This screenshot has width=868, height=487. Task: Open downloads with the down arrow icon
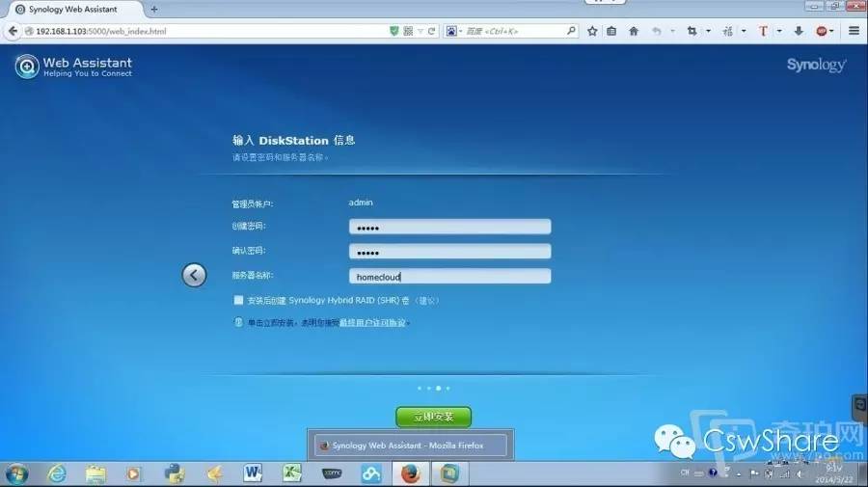[799, 31]
